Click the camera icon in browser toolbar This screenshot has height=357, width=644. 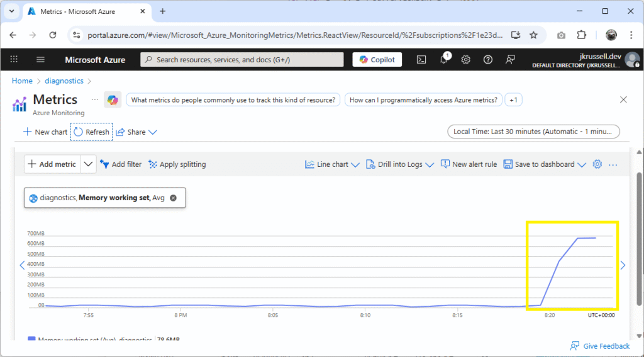point(561,35)
